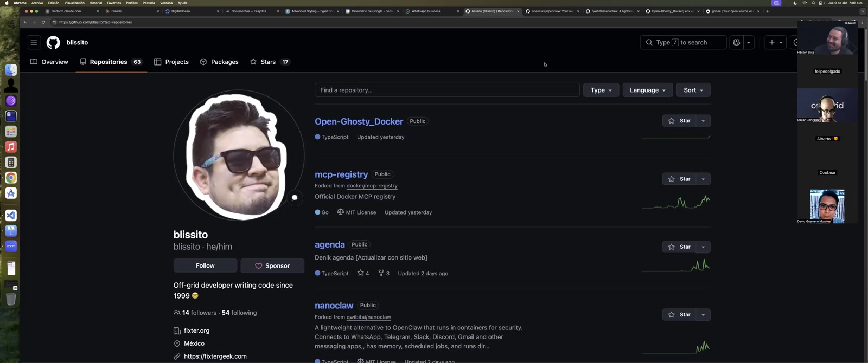The height and width of the screenshot is (363, 868).
Task: Expand the Language filter dropdown
Action: 647,90
